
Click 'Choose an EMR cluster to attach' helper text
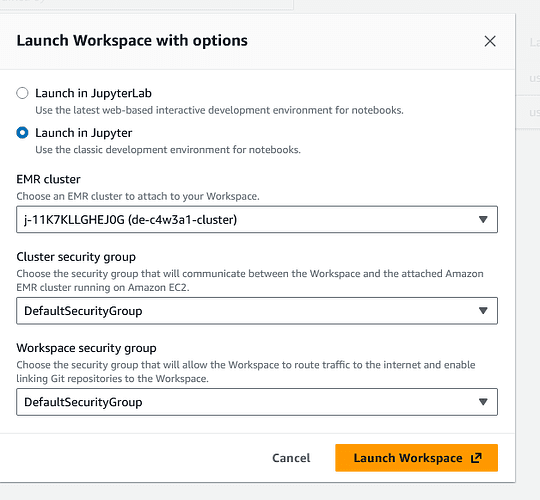(x=138, y=196)
